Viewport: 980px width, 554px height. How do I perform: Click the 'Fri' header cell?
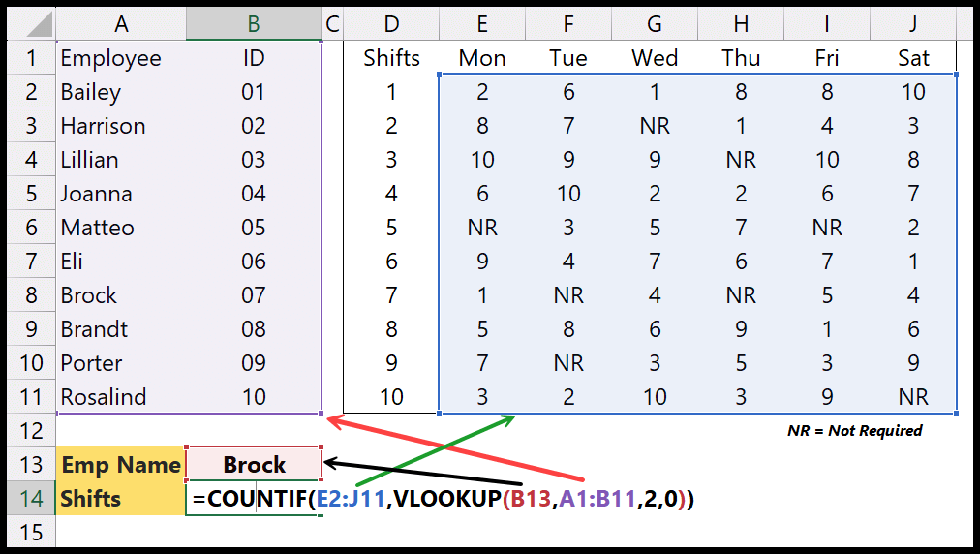[827, 58]
